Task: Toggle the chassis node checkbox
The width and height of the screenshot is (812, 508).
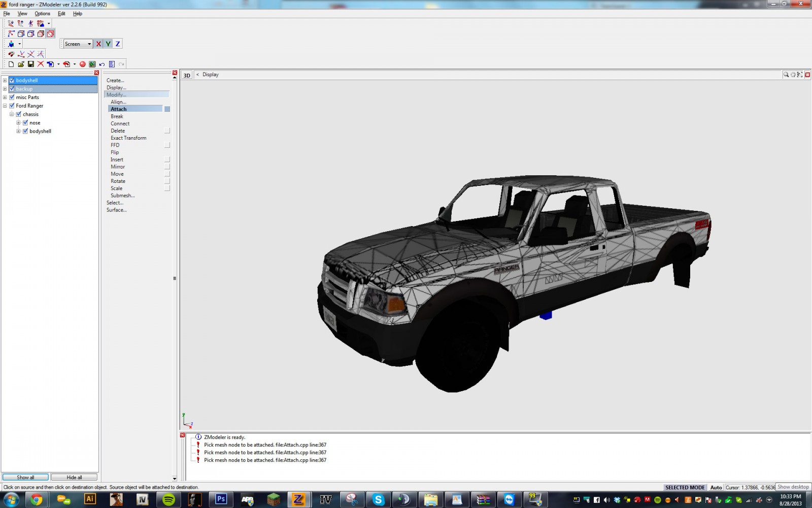Action: 19,114
